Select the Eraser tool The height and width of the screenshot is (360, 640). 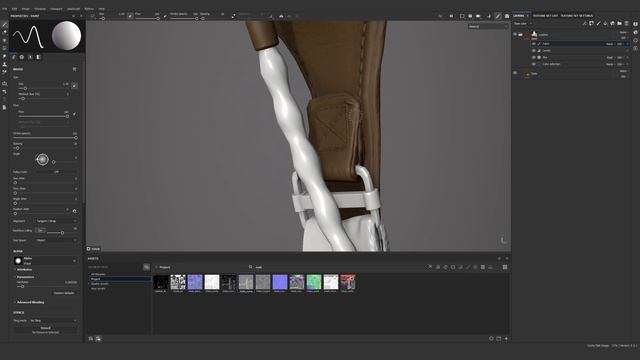click(4, 32)
